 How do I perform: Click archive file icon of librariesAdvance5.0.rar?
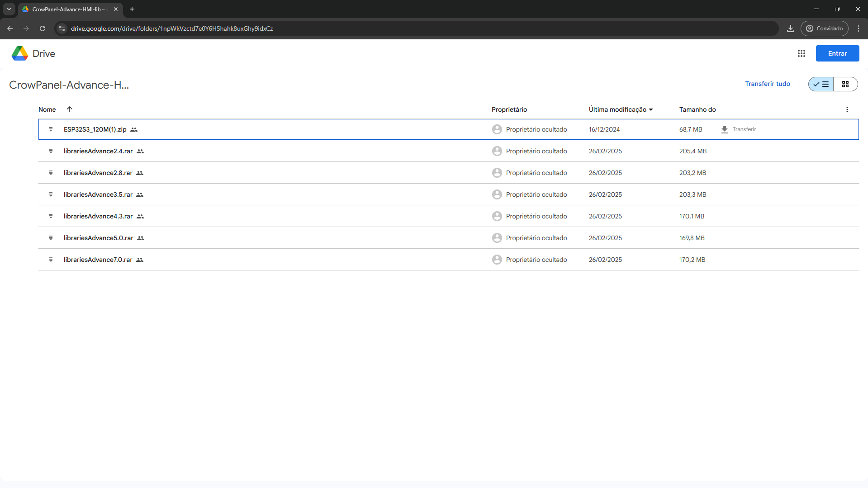(x=51, y=238)
